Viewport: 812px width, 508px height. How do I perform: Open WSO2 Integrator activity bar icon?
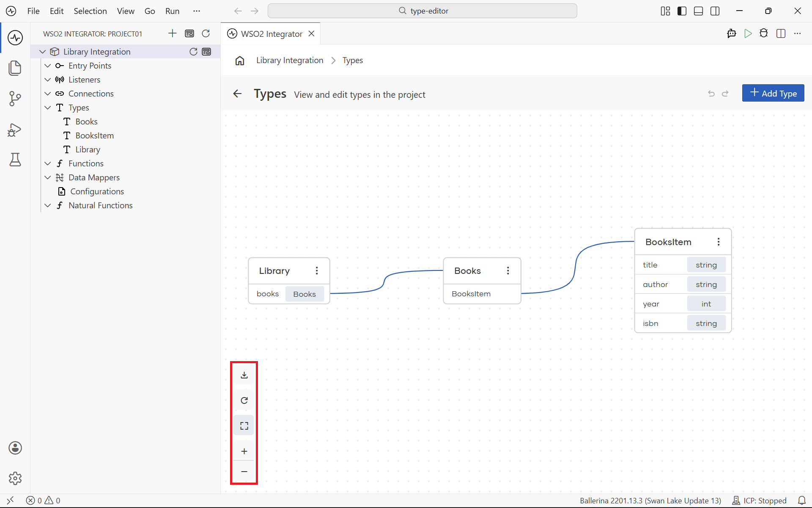click(x=15, y=38)
